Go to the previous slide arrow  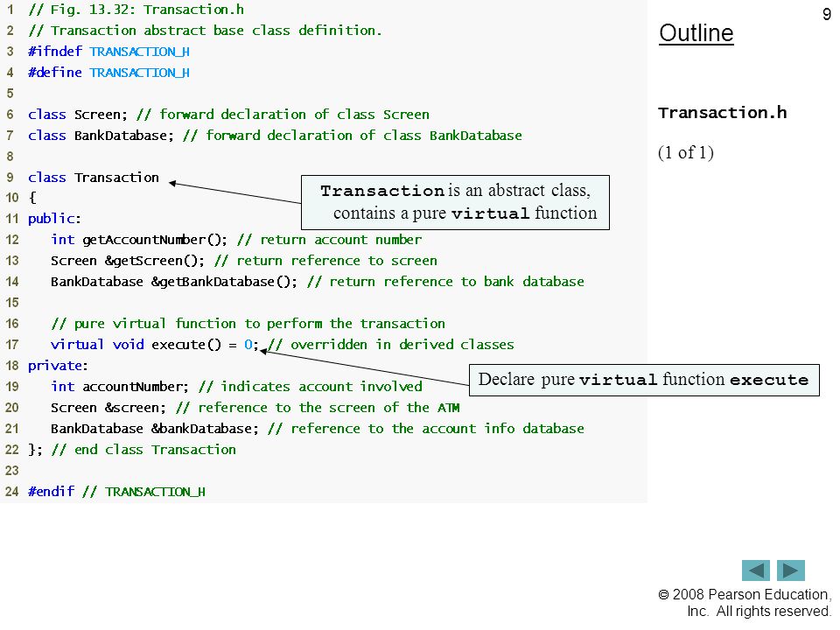[755, 570]
